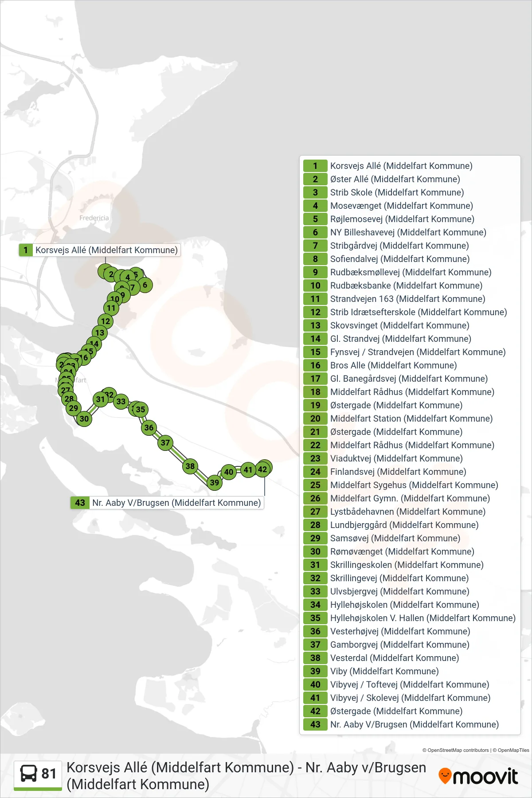This screenshot has width=532, height=798.
Task: Select the Korsvejs Allé map callout label
Action: [100, 250]
